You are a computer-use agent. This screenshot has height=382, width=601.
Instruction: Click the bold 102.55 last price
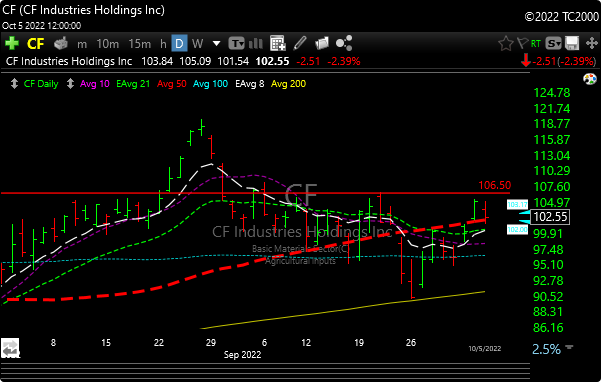[273, 61]
